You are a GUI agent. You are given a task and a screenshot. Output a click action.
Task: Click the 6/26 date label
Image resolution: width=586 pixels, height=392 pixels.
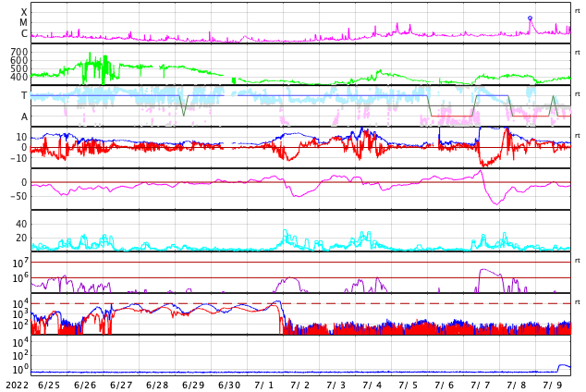point(85,385)
